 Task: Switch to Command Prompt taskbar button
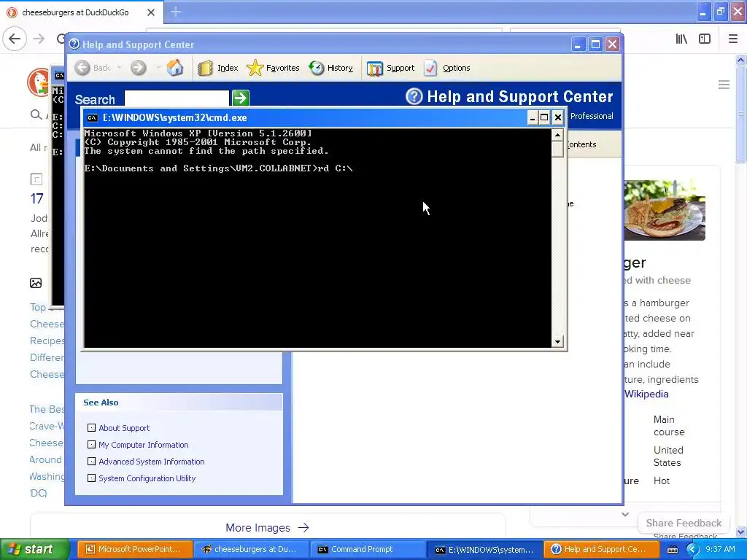[x=368, y=549]
